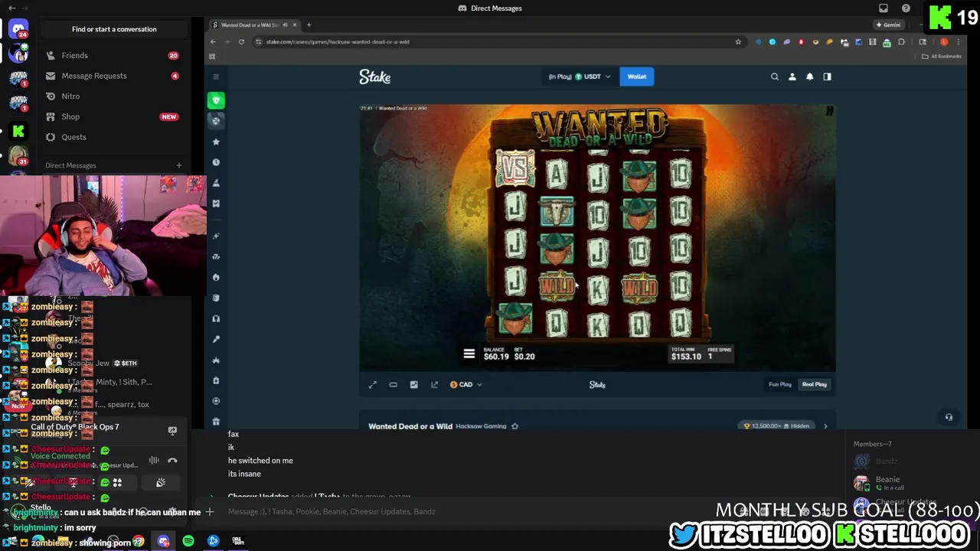This screenshot has height=551, width=980.
Task: Click the attach plus button in Discord message bar
Action: pos(210,511)
